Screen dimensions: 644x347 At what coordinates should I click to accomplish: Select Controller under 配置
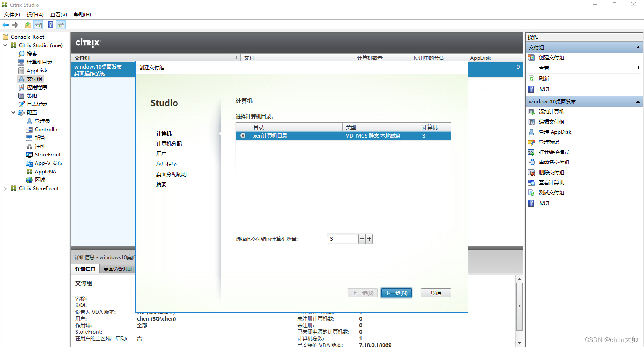pyautogui.click(x=47, y=130)
